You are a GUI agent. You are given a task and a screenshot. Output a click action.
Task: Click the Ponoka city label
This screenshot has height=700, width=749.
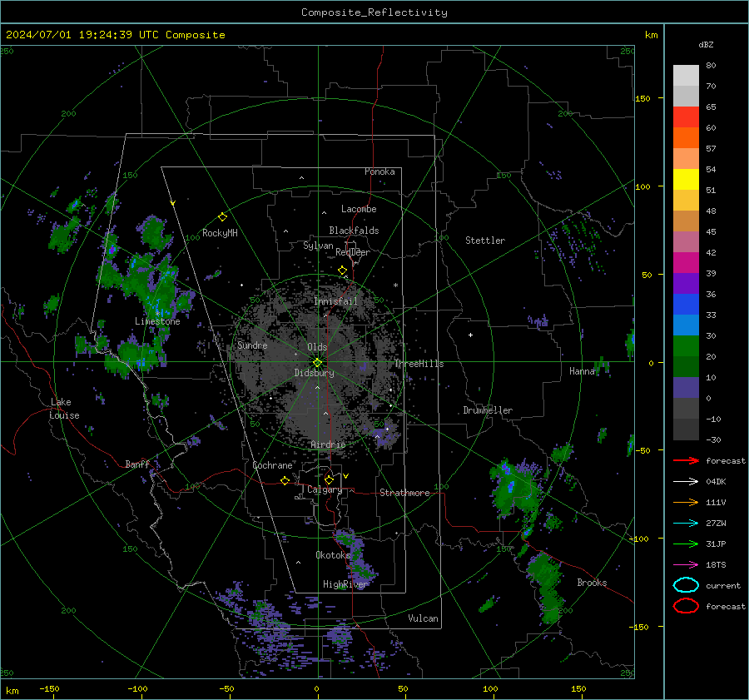379,171
